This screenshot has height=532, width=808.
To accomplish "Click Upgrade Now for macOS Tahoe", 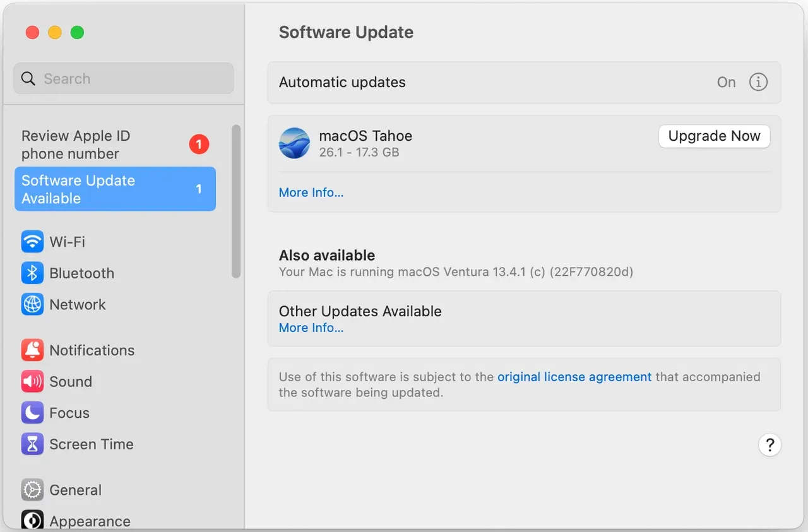I will coord(715,136).
